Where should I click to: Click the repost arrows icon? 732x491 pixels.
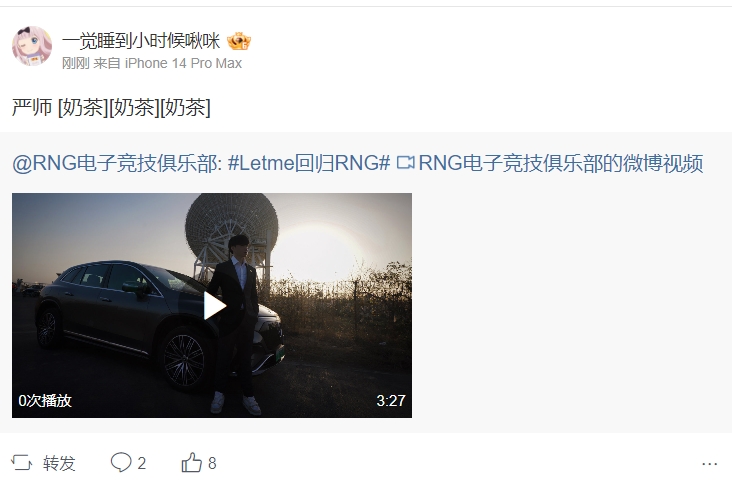pos(21,463)
